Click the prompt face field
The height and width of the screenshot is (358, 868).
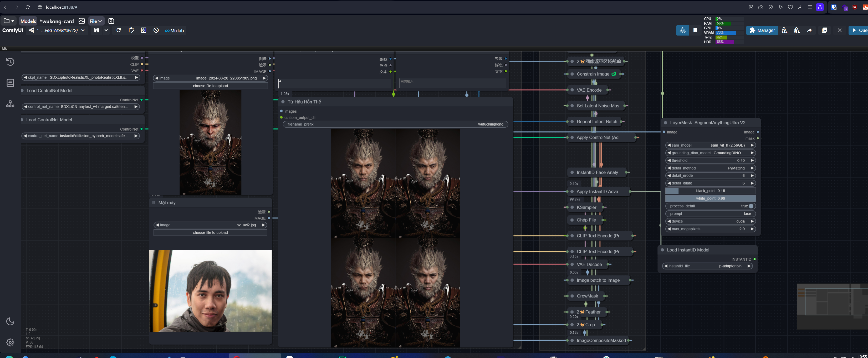710,213
